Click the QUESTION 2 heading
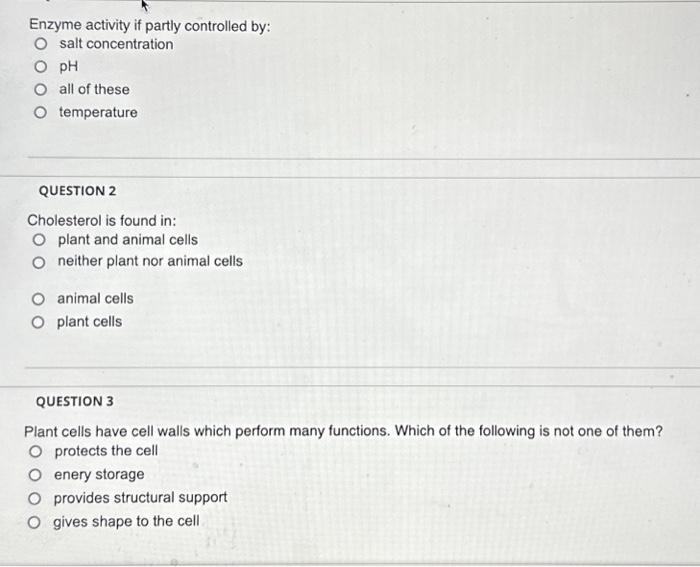 (x=77, y=191)
